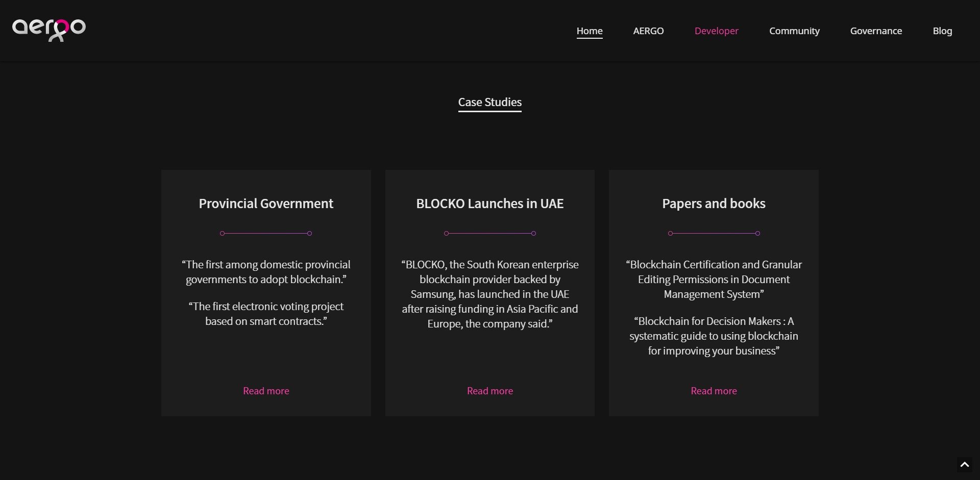Screen dimensions: 980x480
Task: Open the Home menu item
Action: [589, 31]
